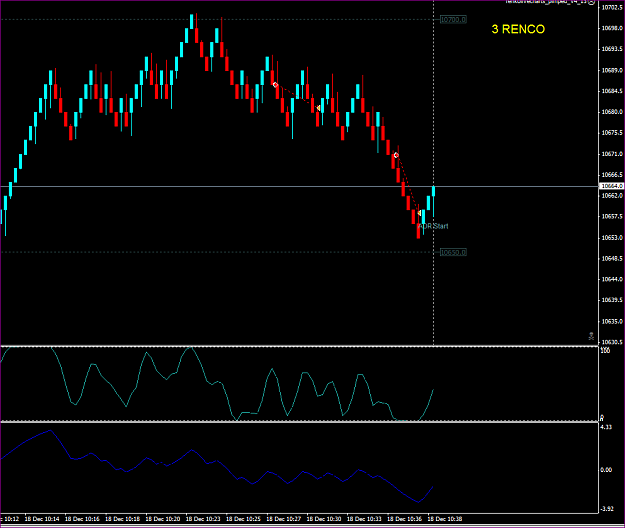Click time axis label 18 Dec 10:18
The image size is (625, 528).
point(122,519)
